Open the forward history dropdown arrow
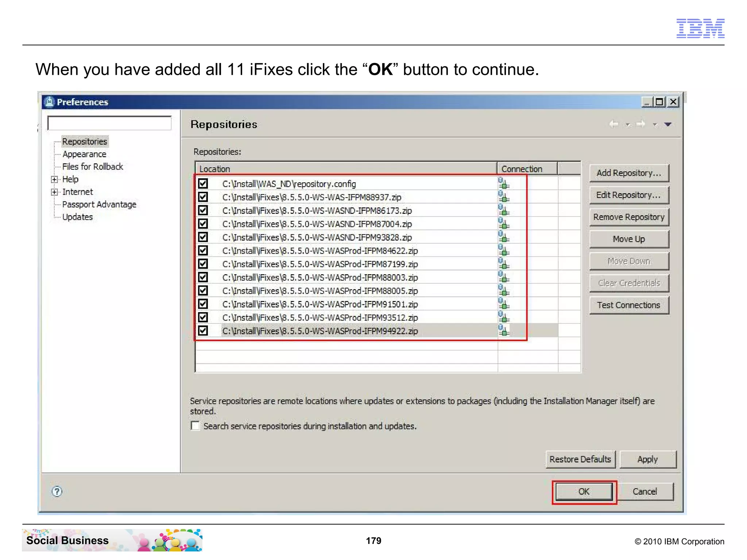The image size is (747, 560). point(655,125)
